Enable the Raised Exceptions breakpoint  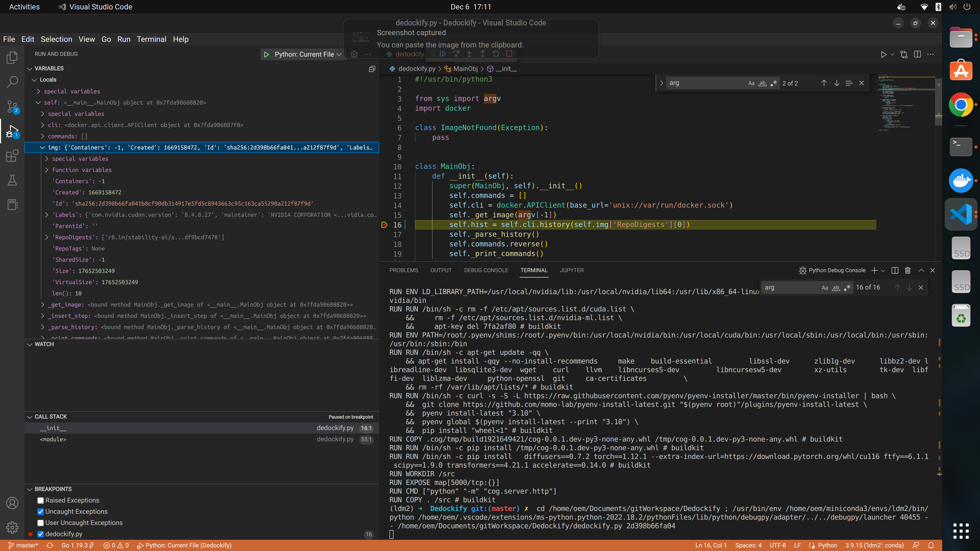[x=40, y=500]
